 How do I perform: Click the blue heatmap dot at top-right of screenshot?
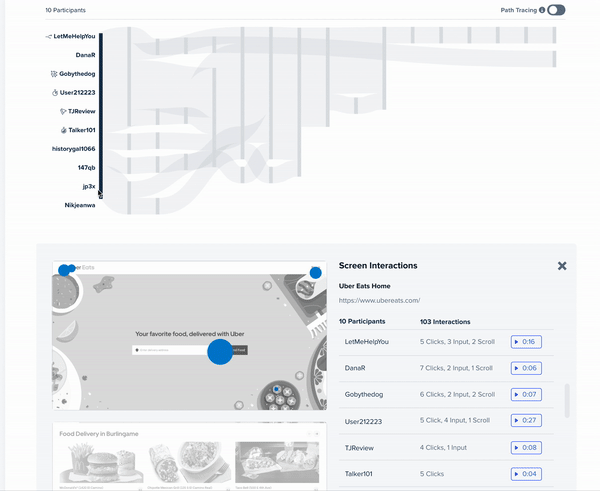(315, 273)
